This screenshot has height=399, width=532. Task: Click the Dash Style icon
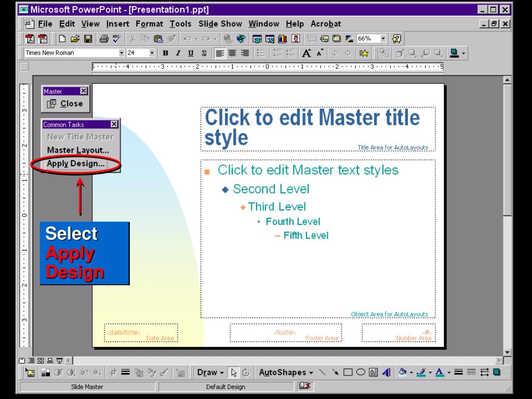[471, 373]
